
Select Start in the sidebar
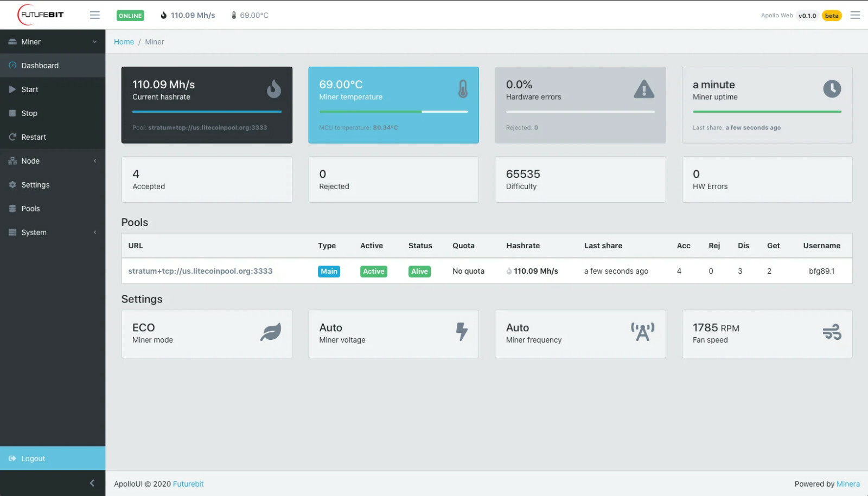53,89
